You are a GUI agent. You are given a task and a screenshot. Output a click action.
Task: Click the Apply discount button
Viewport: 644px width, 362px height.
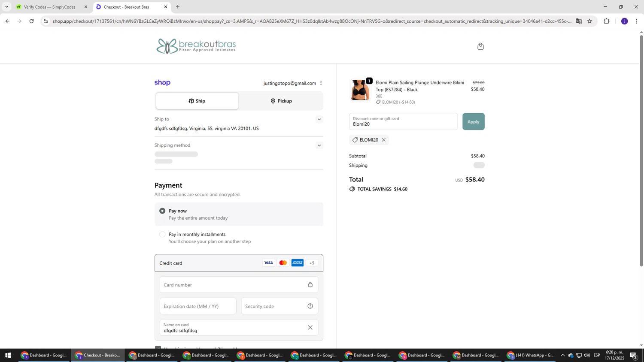473,122
